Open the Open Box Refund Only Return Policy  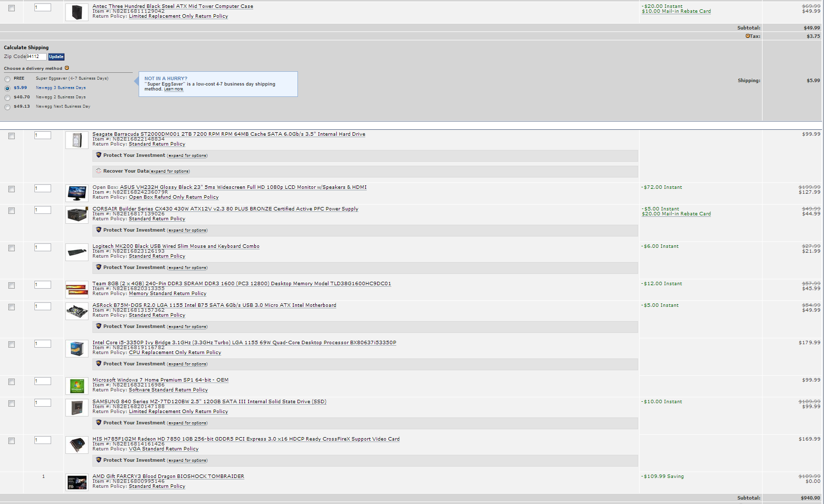174,197
